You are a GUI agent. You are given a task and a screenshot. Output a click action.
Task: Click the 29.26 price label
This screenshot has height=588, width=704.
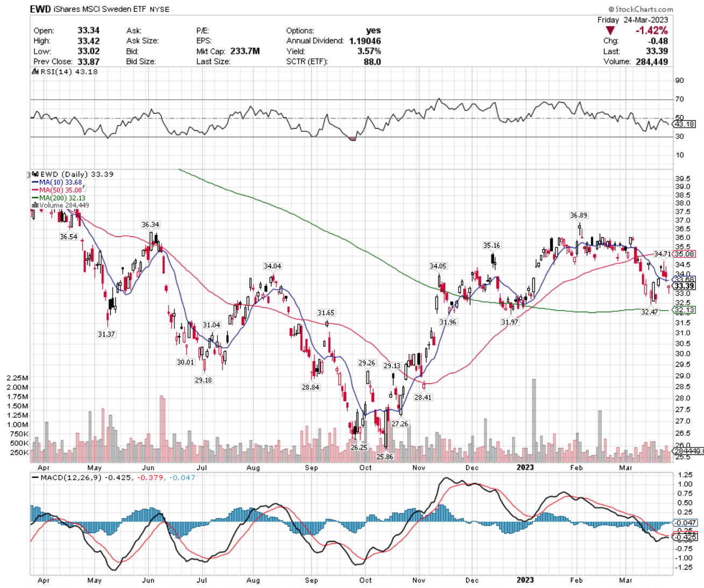point(367,363)
